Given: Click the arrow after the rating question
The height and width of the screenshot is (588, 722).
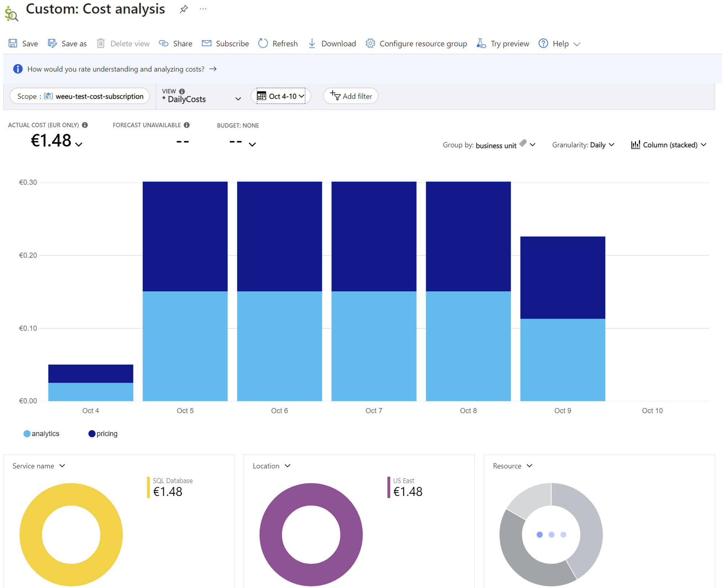Looking at the screenshot, I should click(x=213, y=69).
